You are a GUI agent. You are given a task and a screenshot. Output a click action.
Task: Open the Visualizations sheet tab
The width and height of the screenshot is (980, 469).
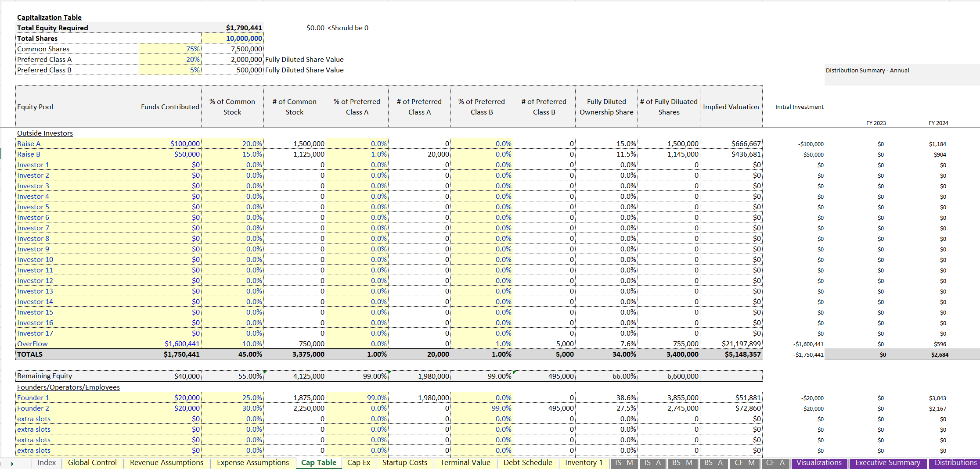(819, 463)
